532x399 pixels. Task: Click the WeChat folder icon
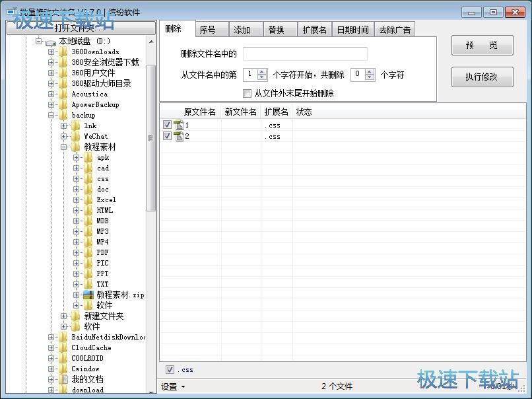(76, 136)
